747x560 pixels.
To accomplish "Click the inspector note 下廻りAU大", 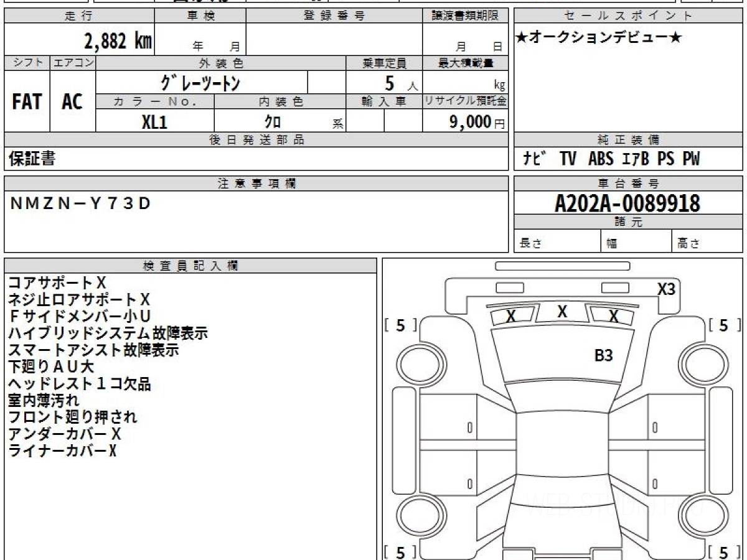I will click(x=50, y=367).
